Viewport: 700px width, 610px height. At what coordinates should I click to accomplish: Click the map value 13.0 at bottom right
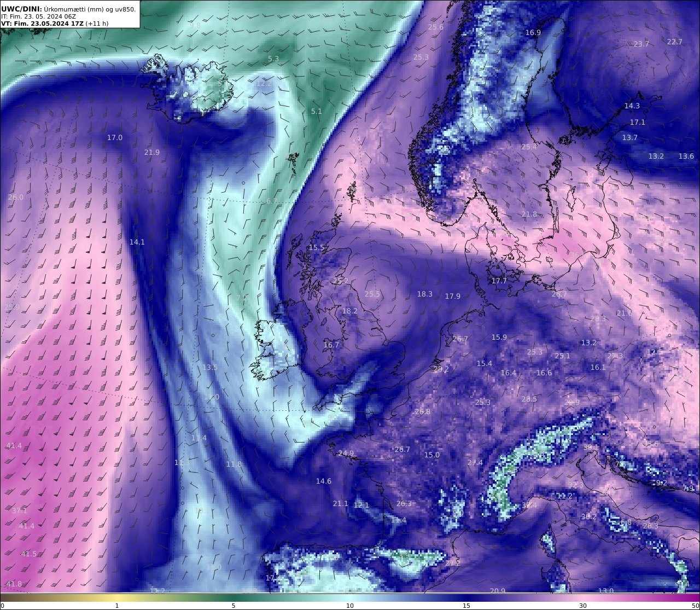(606, 591)
